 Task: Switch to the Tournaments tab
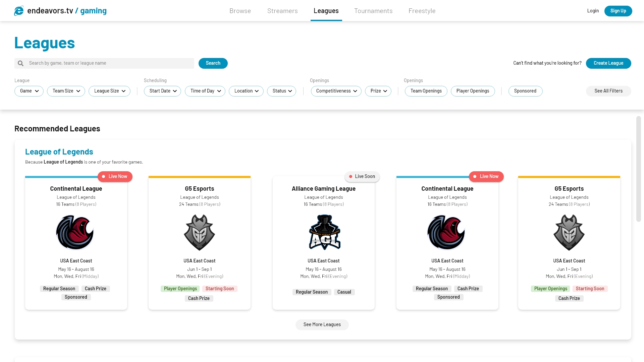click(373, 11)
